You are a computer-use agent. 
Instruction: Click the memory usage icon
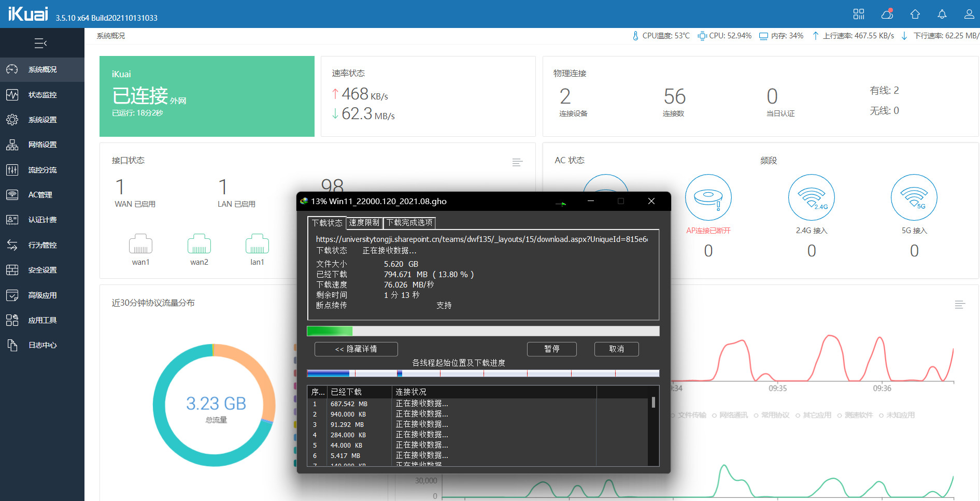(763, 36)
